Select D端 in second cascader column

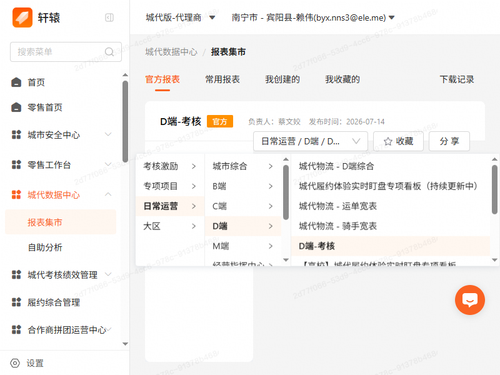[243, 226]
